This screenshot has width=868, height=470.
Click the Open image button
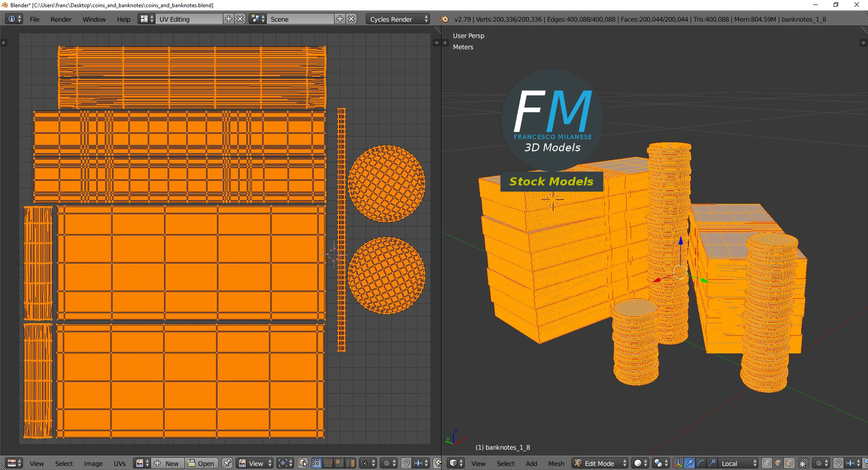point(201,463)
